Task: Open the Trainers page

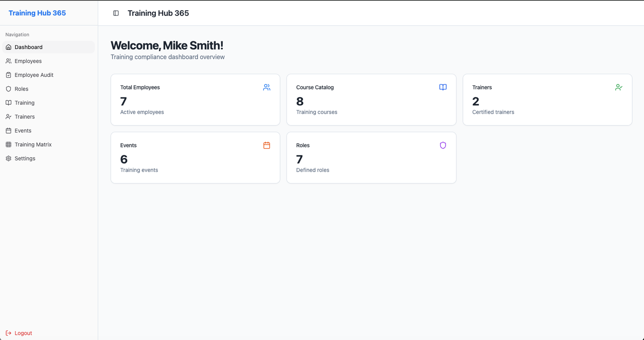Action: click(x=49, y=117)
